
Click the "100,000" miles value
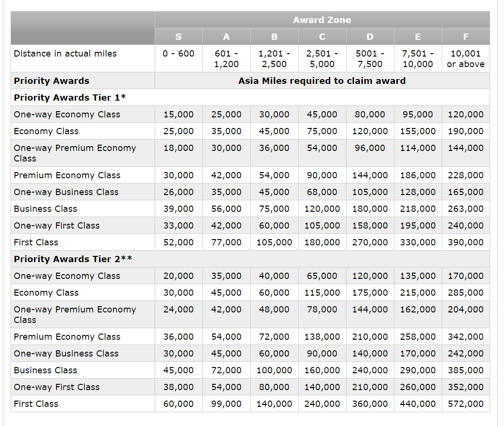click(274, 370)
